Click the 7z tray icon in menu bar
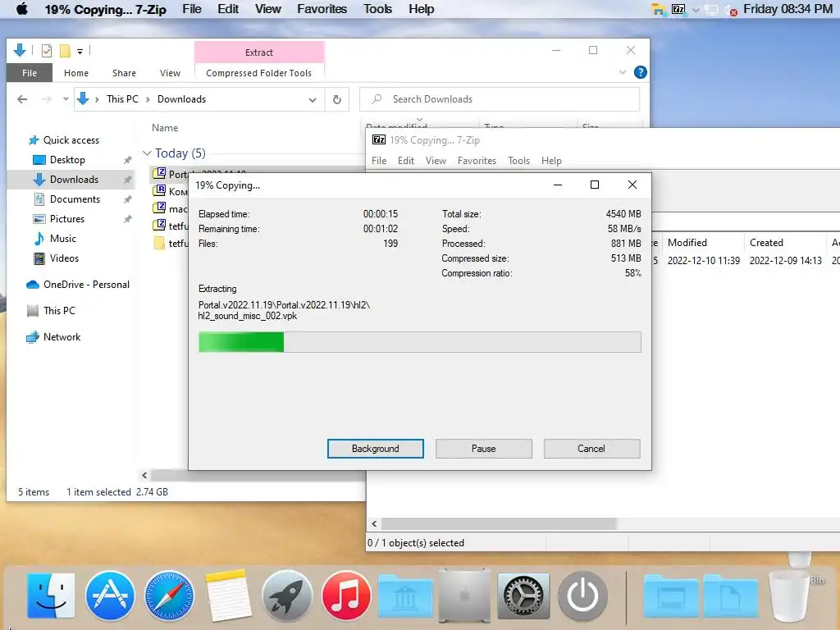This screenshot has height=630, width=840. (678, 9)
